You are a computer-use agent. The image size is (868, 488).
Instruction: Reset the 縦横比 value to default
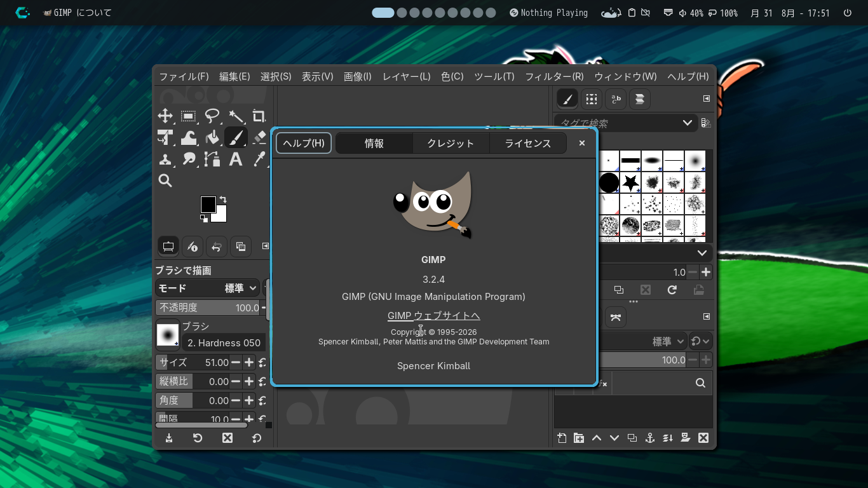(x=262, y=381)
